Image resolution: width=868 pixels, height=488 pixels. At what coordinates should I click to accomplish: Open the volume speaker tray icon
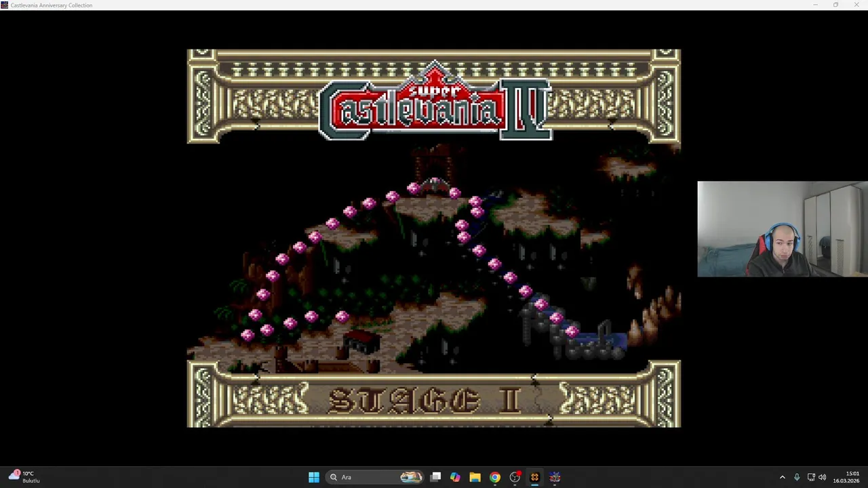pos(823,477)
